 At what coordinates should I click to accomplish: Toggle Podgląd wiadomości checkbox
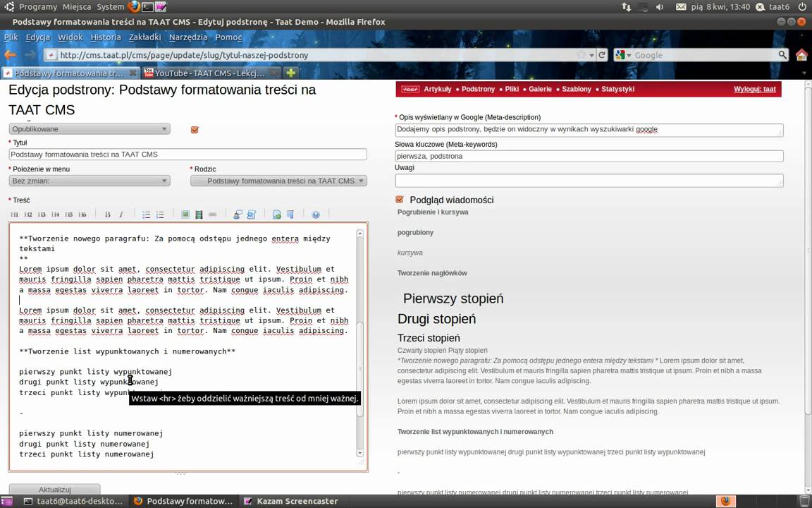point(399,200)
